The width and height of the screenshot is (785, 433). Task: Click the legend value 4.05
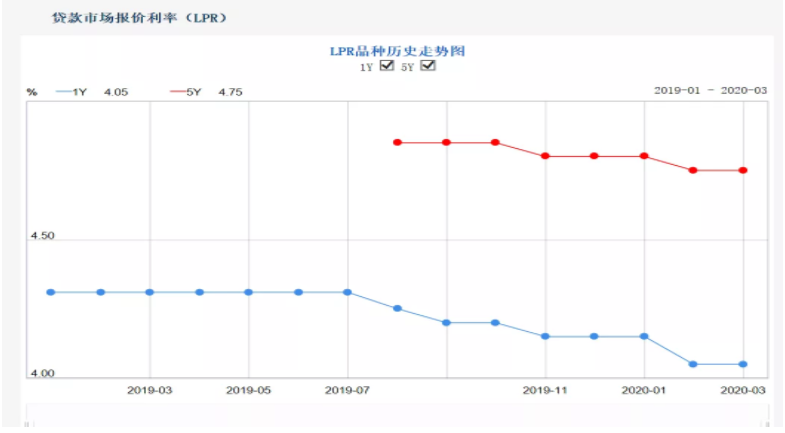[x=116, y=92]
